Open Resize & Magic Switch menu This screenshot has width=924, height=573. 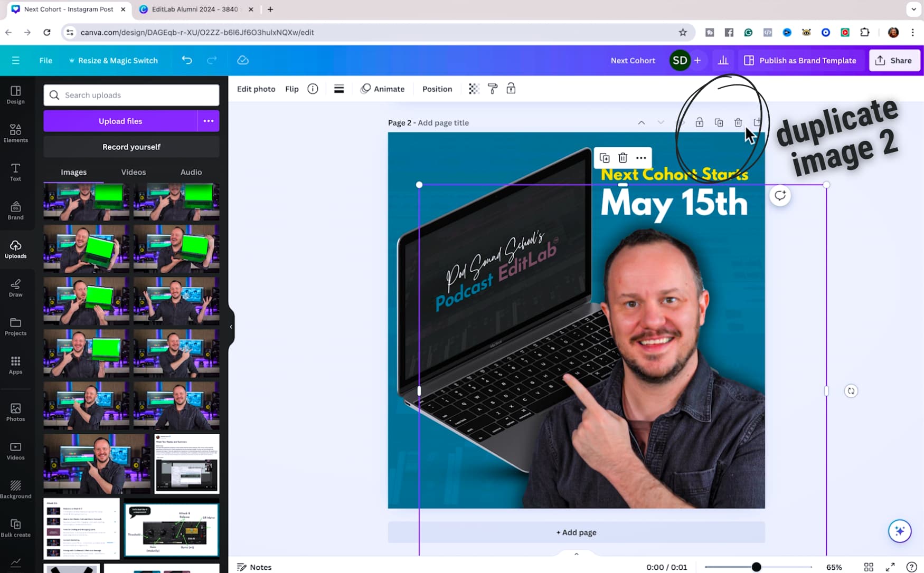(114, 60)
